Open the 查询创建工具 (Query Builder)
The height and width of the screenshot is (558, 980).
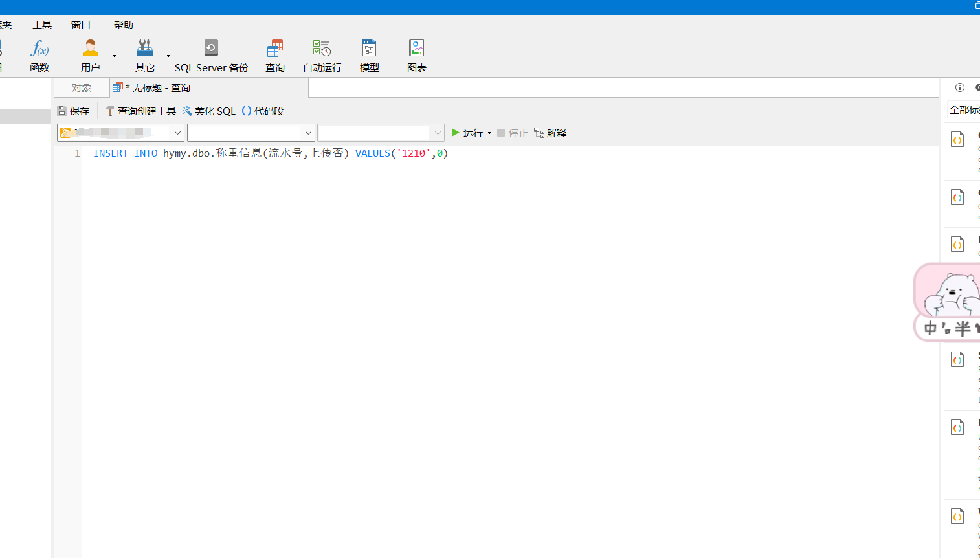click(140, 111)
